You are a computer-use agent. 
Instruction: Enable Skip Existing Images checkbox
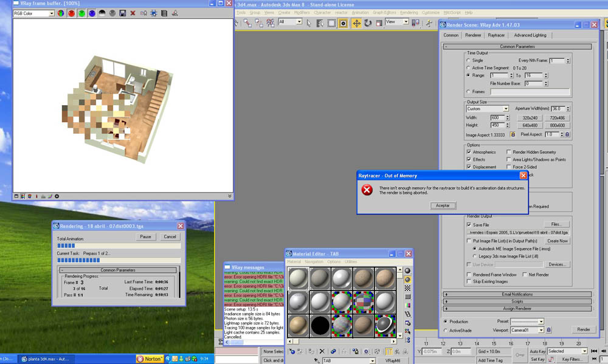[x=469, y=281]
